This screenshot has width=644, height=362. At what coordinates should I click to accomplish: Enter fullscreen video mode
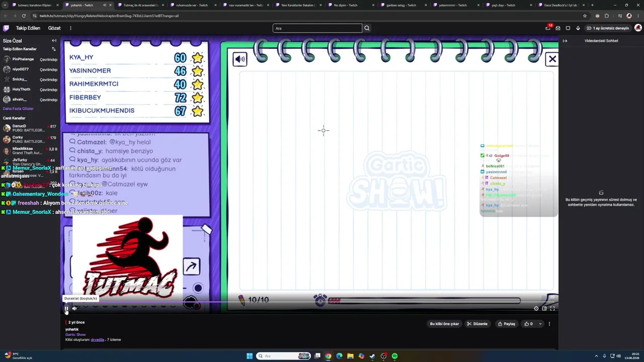552,309
